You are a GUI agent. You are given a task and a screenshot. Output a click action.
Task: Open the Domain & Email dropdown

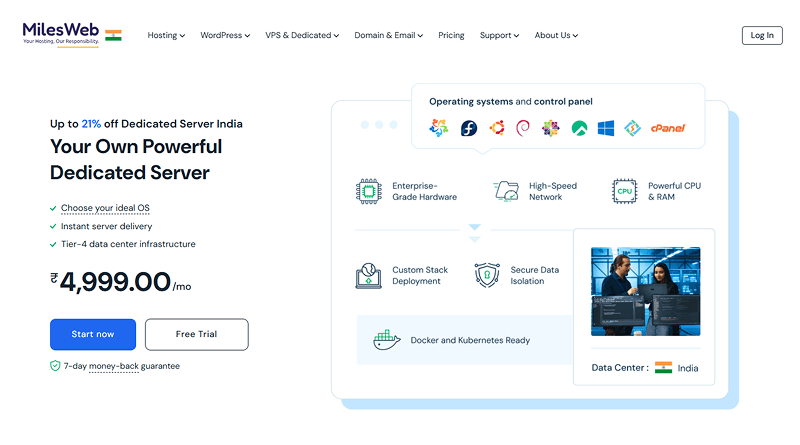pos(388,35)
